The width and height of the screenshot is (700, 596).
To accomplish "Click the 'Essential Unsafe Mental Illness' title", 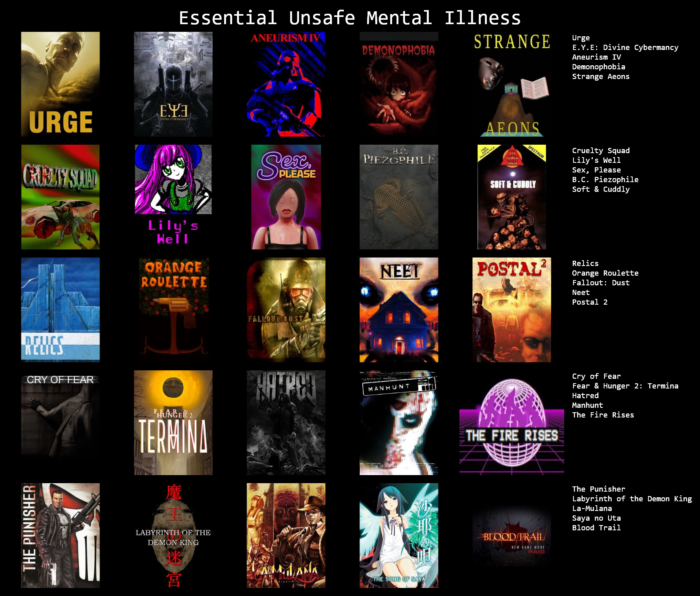I will click(x=350, y=18).
